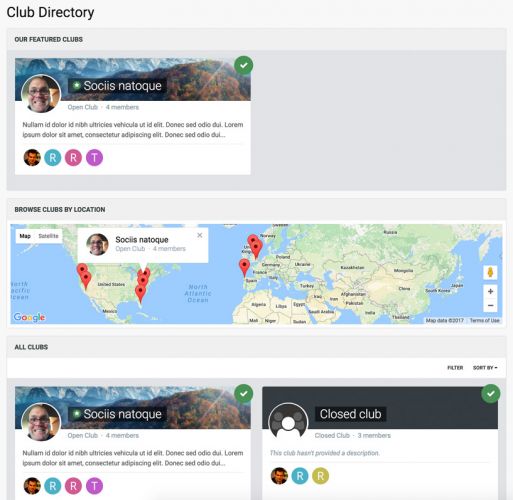Select the Map view type
The width and height of the screenshot is (513, 500).
(x=25, y=236)
